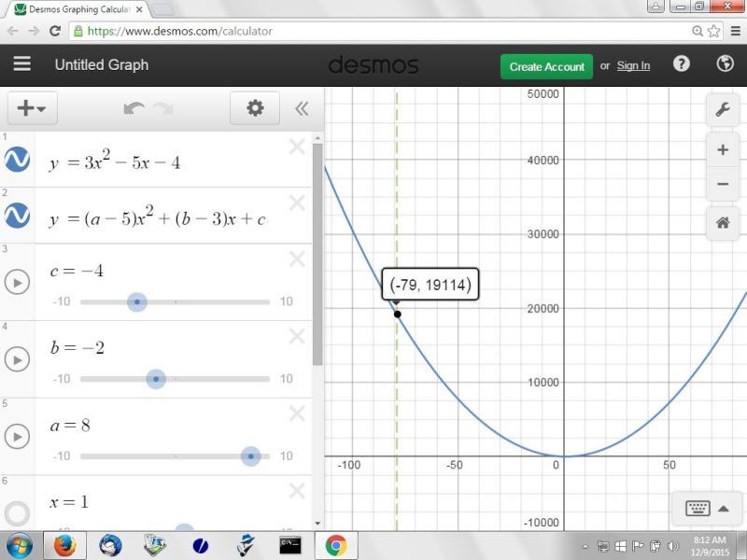Toggle visibility of the x = 1 line
This screenshot has width=747, height=560.
(x=17, y=513)
